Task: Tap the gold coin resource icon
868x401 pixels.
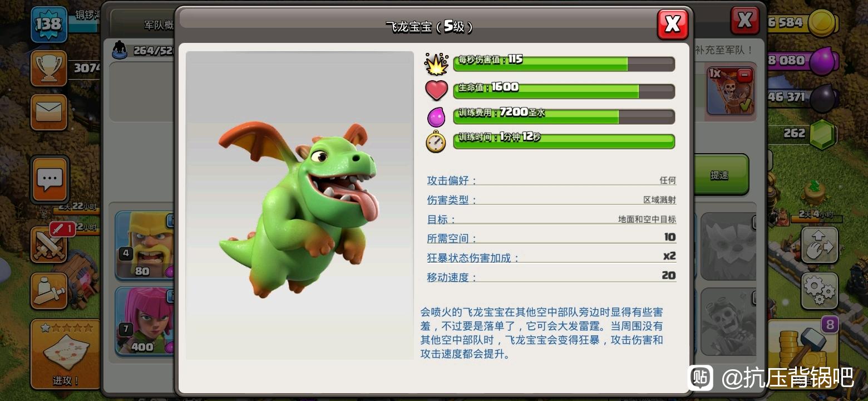Action: point(822,23)
